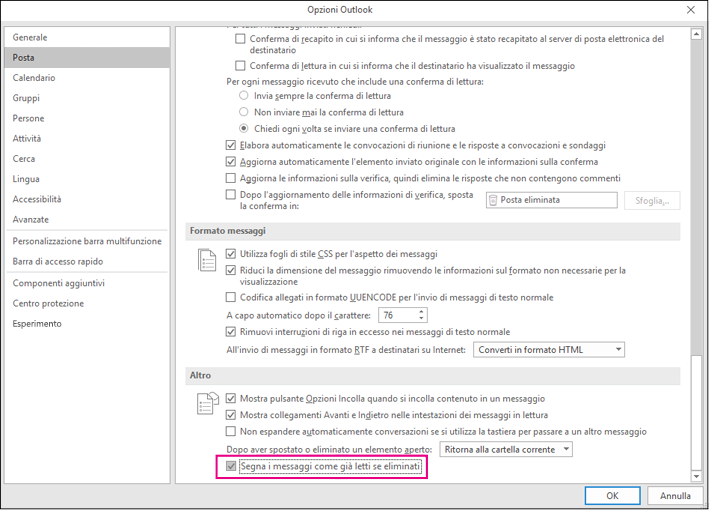
Task: Open Personalizzazione barra multifunzione
Action: click(87, 241)
